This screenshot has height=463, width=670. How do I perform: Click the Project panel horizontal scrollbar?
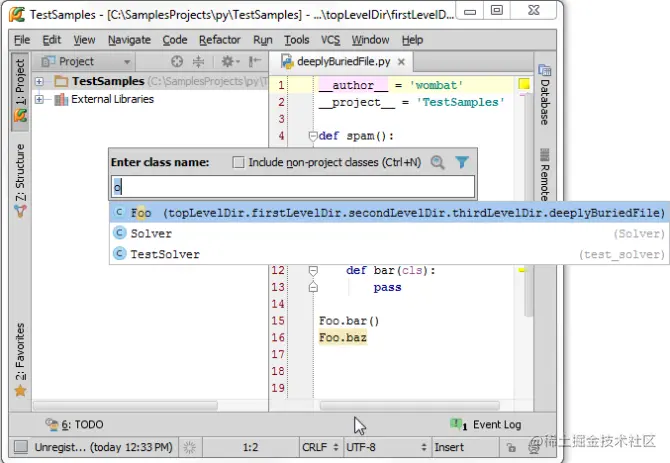coord(126,405)
